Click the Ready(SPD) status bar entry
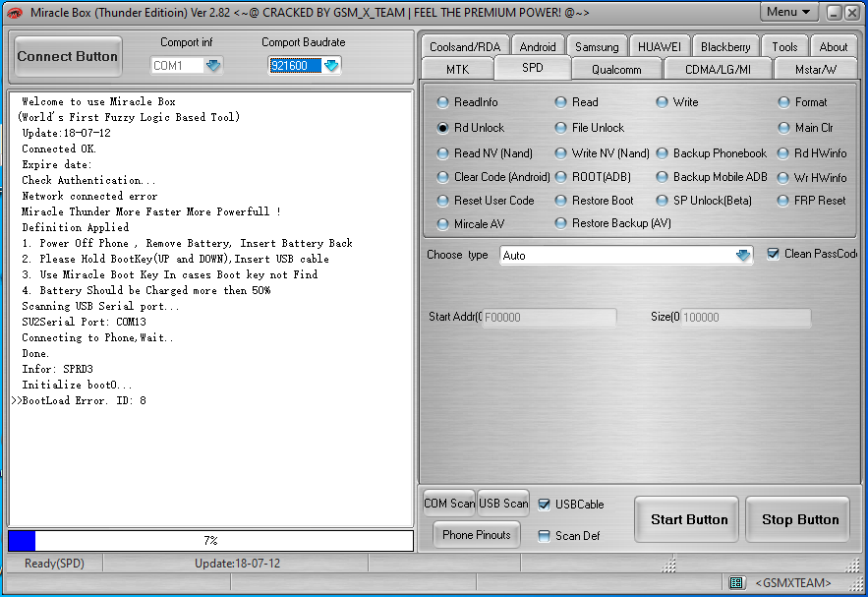 point(54,564)
